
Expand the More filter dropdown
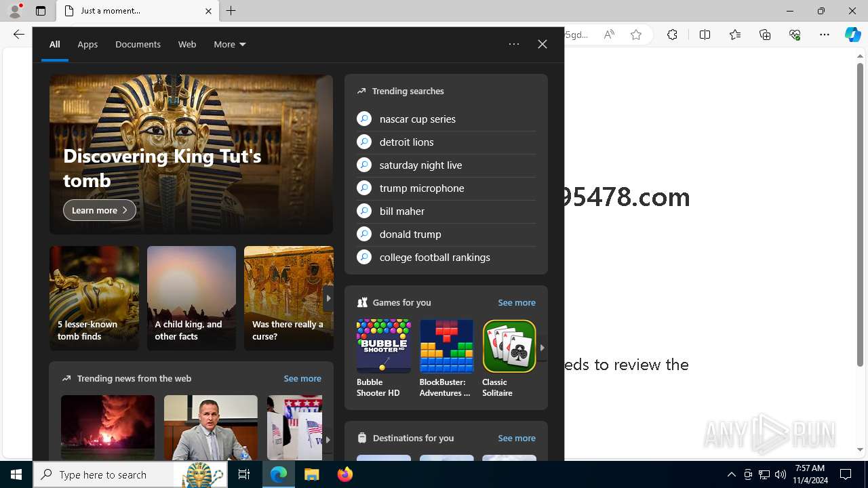(x=229, y=44)
